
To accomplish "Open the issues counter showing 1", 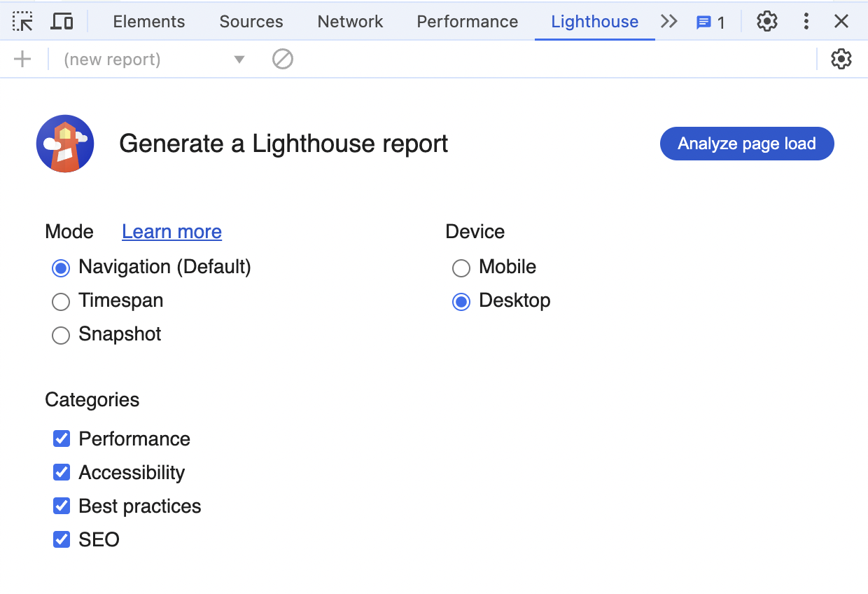I will click(708, 22).
